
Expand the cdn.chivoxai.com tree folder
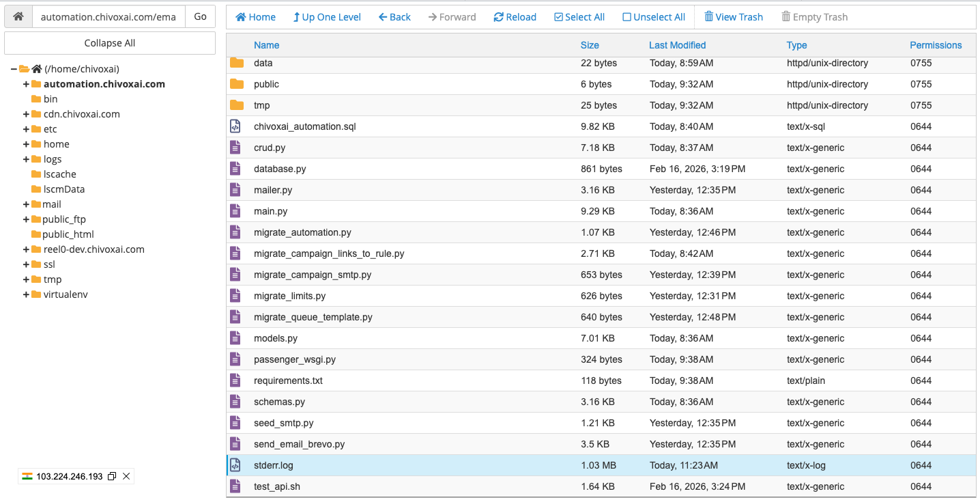click(26, 114)
